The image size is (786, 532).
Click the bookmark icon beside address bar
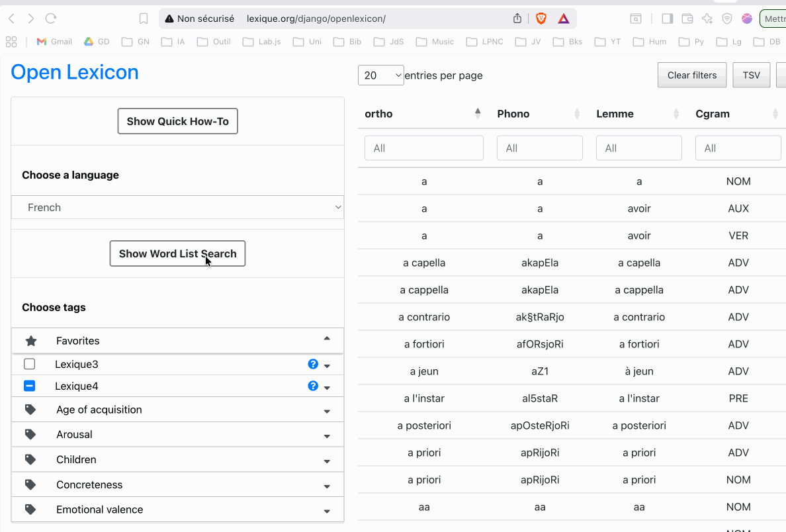point(144,19)
